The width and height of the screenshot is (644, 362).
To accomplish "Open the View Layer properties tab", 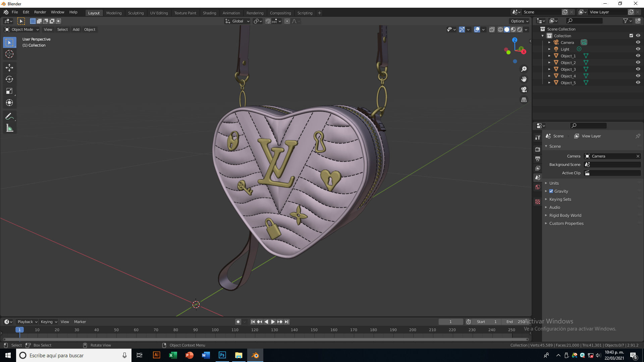I will point(538,168).
